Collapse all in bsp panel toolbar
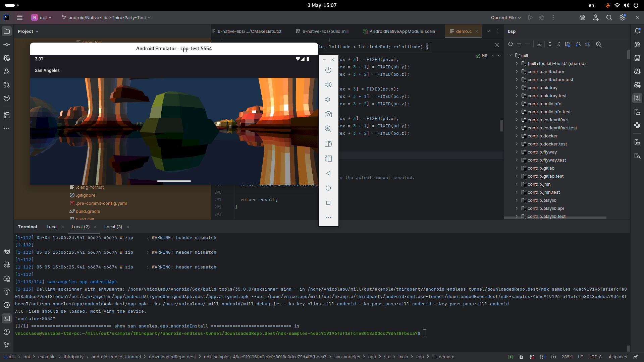 [559, 44]
